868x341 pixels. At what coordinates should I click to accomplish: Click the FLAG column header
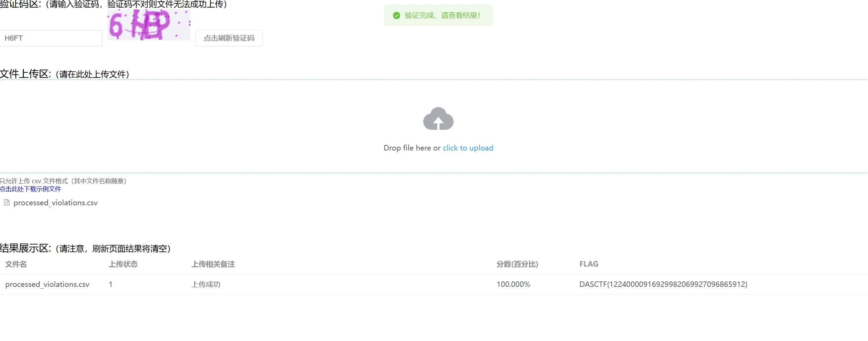[588, 264]
